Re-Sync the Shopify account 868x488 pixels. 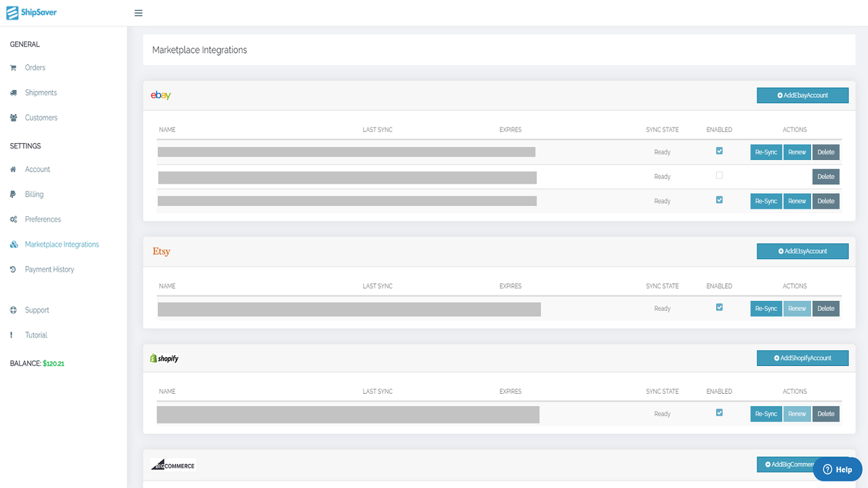click(766, 414)
